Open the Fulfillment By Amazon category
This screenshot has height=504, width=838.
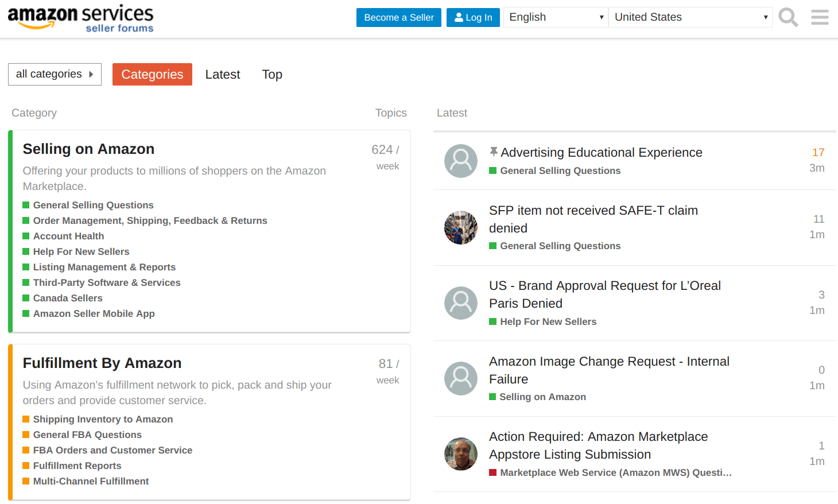pos(102,363)
